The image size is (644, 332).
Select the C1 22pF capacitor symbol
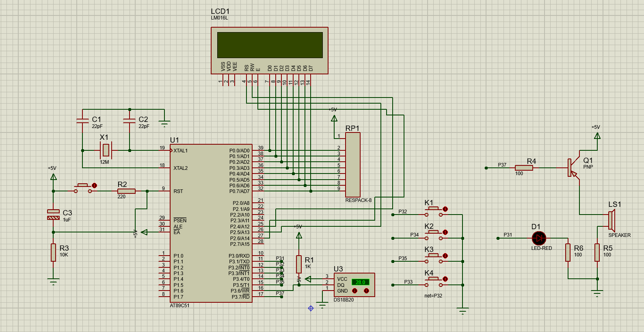click(82, 121)
